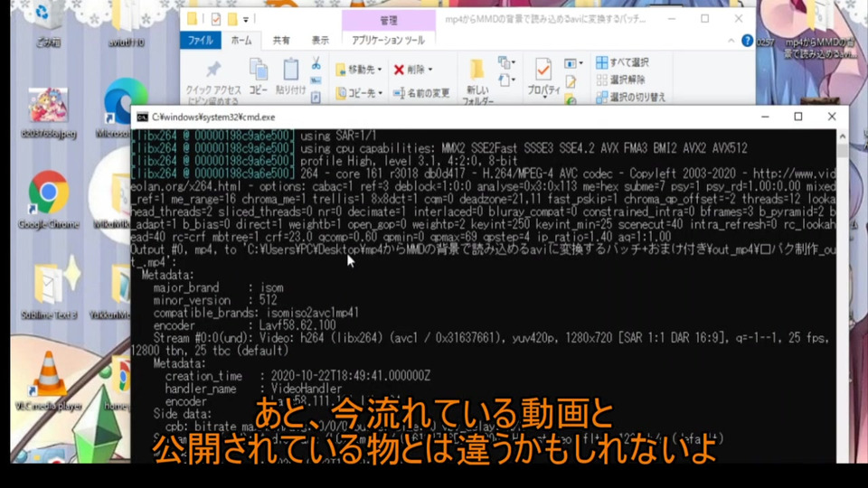Open the Google Chrome desktop shortcut
This screenshot has width=868, height=488.
(x=49, y=200)
